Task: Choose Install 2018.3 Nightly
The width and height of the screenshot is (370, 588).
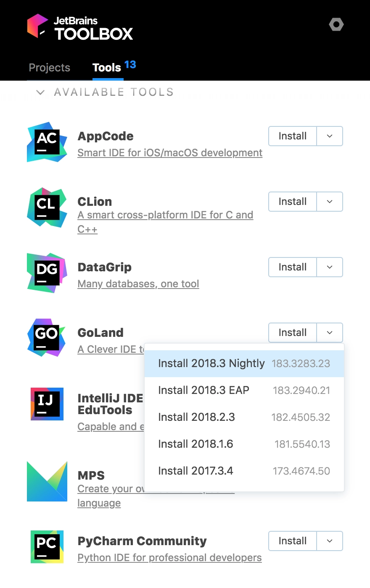Action: click(x=244, y=364)
